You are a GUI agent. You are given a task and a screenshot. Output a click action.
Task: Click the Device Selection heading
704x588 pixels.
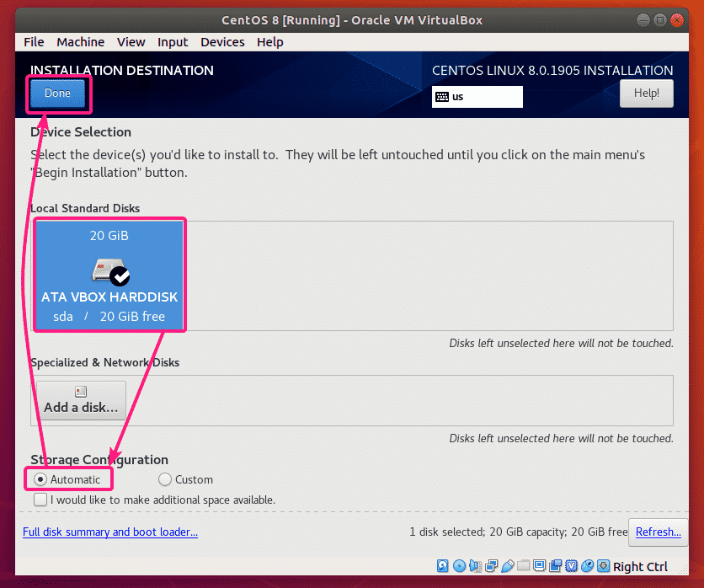[81, 131]
